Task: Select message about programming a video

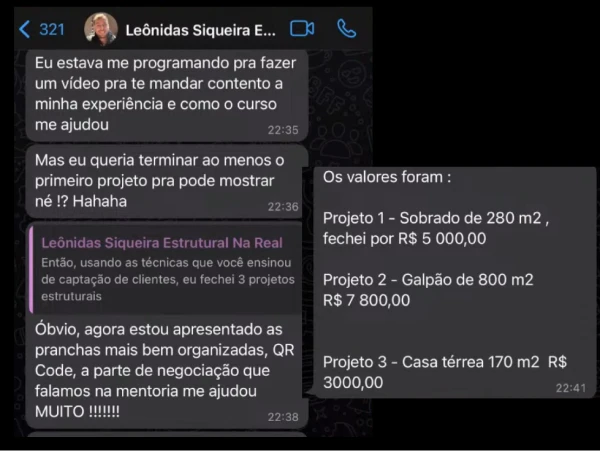Action: [167, 95]
